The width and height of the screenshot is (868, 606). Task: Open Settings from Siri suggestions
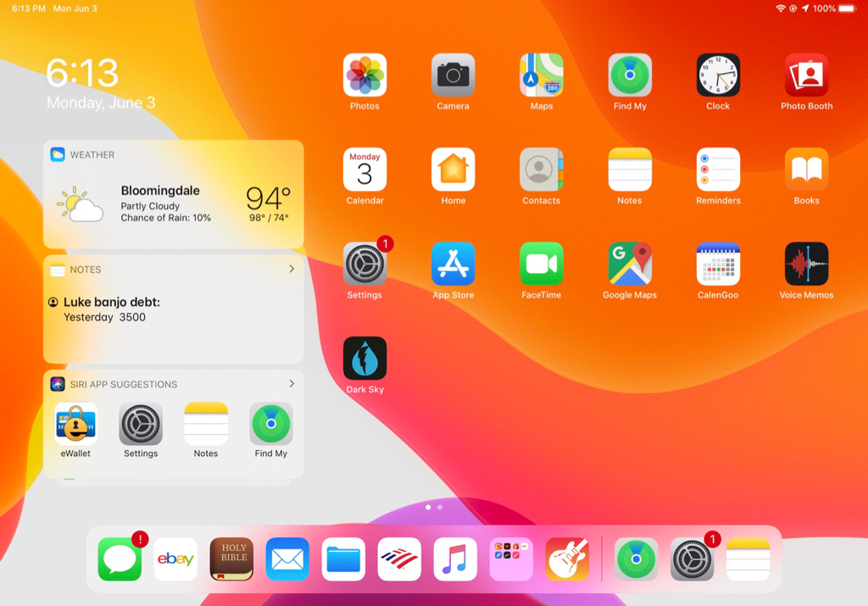[141, 424]
